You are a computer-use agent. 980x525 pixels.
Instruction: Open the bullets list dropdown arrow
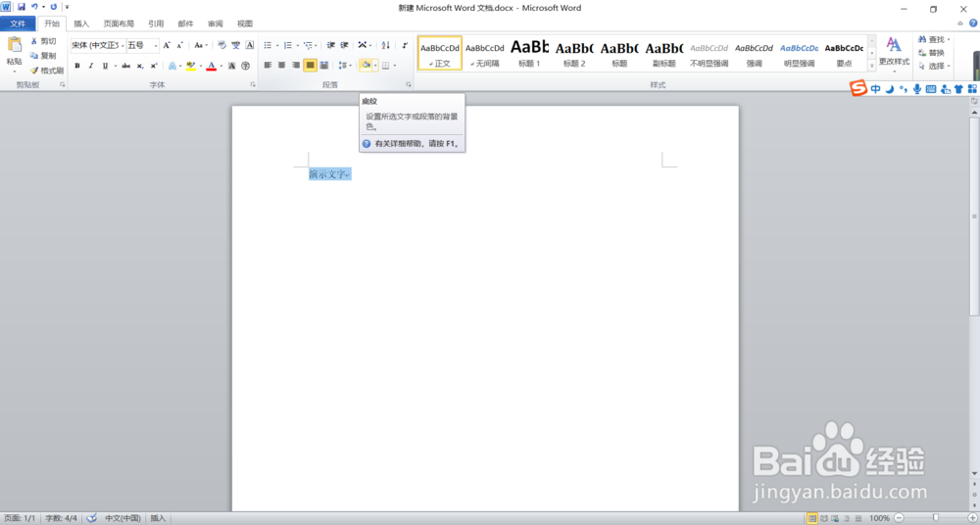coord(277,45)
